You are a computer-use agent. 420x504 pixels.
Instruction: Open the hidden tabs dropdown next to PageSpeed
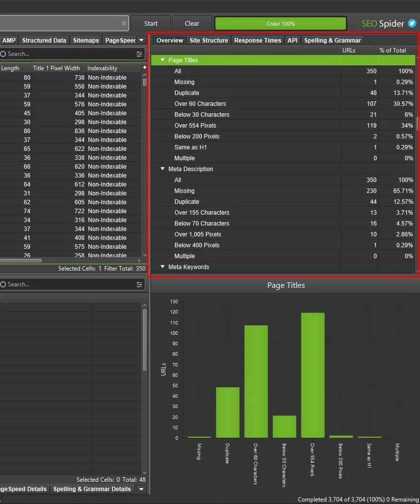point(141,40)
